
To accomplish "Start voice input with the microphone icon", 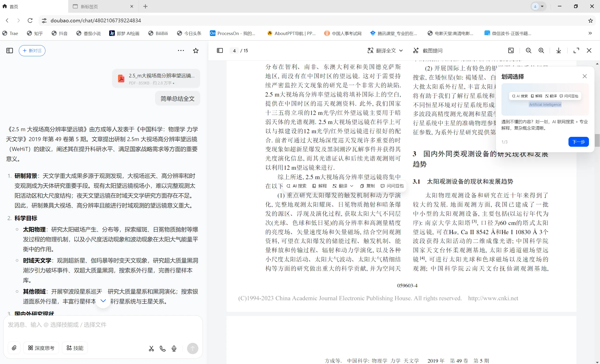I will [x=174, y=348].
